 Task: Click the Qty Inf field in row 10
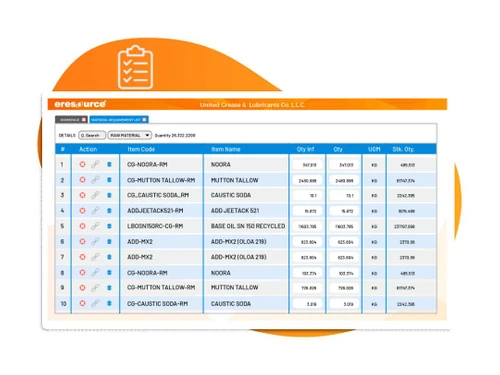[x=307, y=304]
